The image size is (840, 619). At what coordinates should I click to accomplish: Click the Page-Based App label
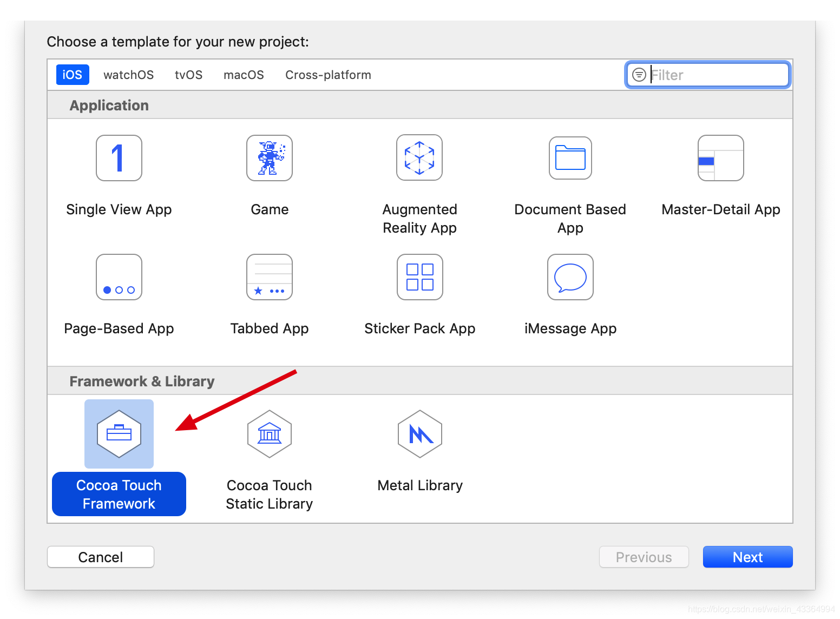coord(119,328)
